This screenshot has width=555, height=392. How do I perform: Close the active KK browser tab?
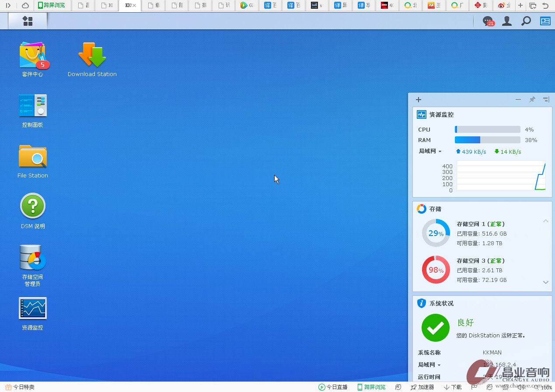point(134,5)
